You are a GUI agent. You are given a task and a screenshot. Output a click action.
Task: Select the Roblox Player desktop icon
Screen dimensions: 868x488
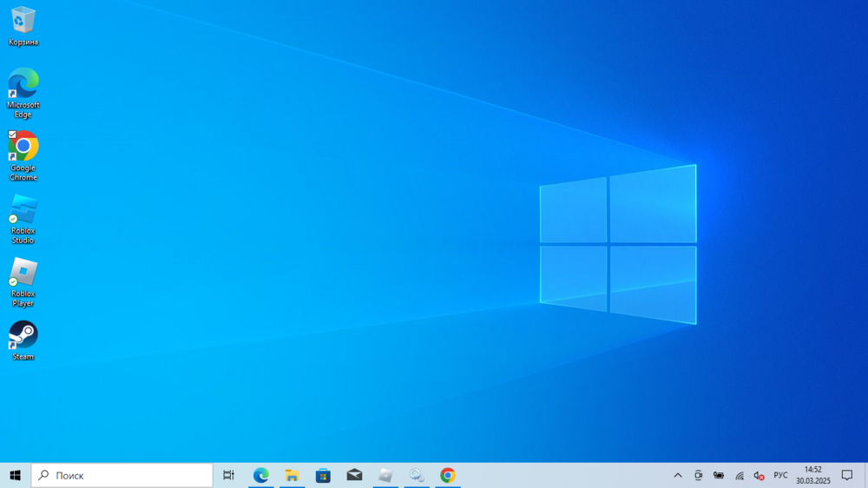point(23,282)
